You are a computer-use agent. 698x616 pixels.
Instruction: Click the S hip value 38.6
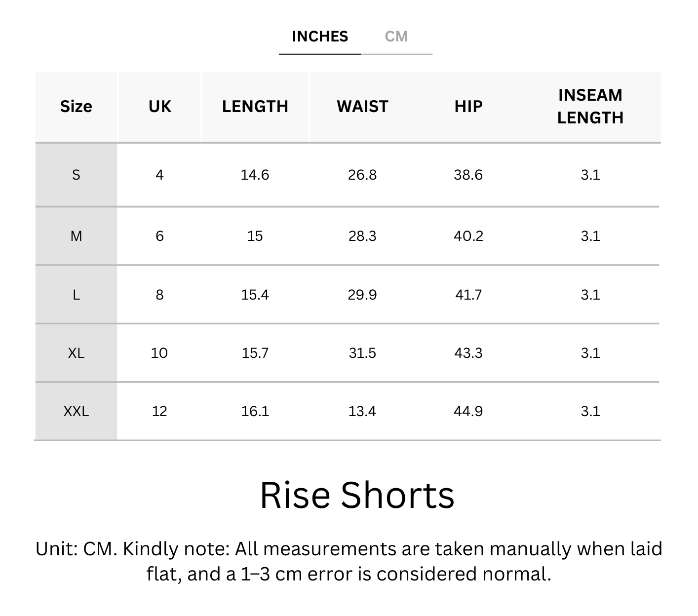(x=468, y=175)
